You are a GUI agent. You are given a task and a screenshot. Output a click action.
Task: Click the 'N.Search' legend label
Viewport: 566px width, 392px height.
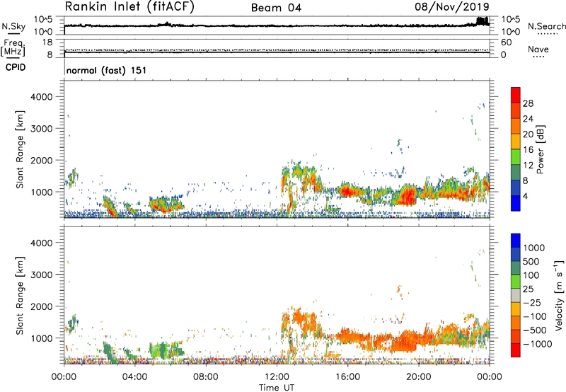(x=546, y=26)
